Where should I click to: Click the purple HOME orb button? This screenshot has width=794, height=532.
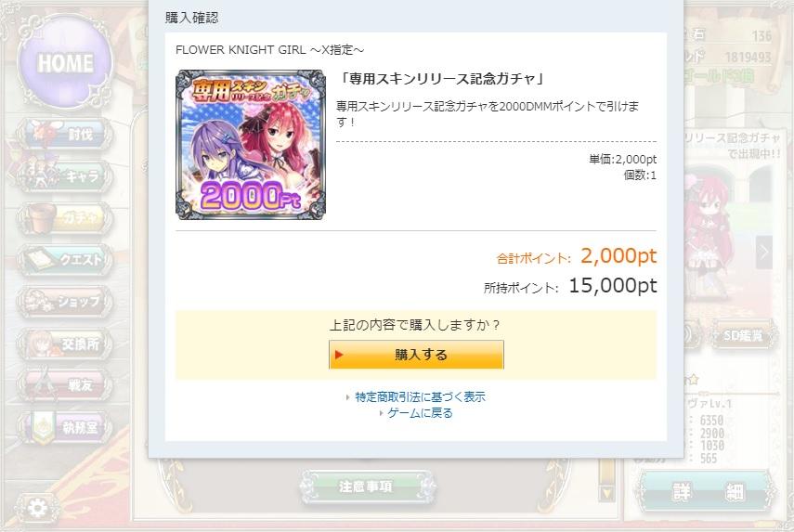(x=65, y=62)
